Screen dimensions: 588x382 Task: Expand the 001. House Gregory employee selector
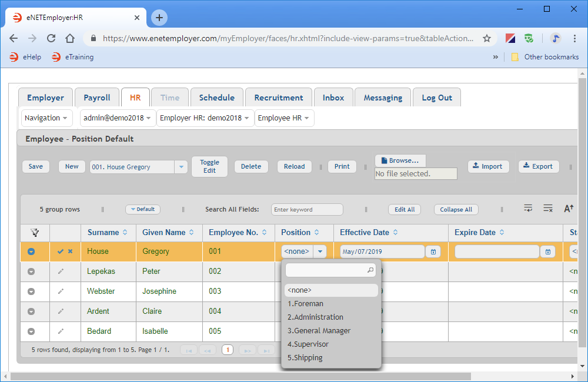(181, 167)
